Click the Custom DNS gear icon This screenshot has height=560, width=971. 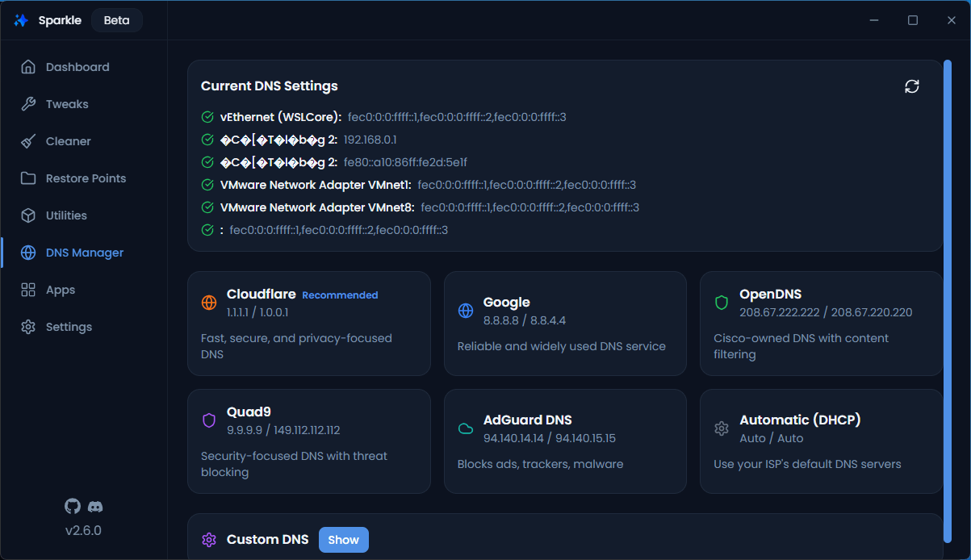coord(209,540)
